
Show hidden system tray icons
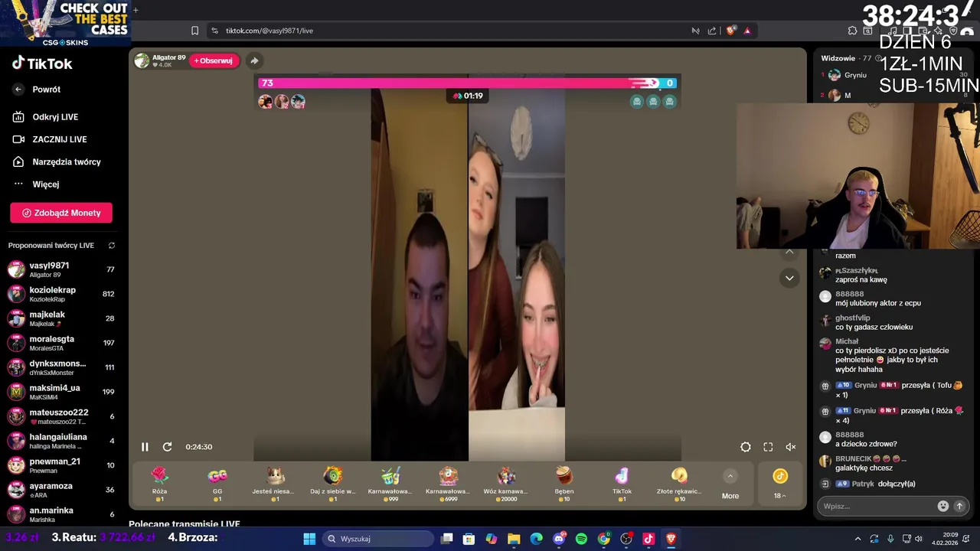pos(857,539)
